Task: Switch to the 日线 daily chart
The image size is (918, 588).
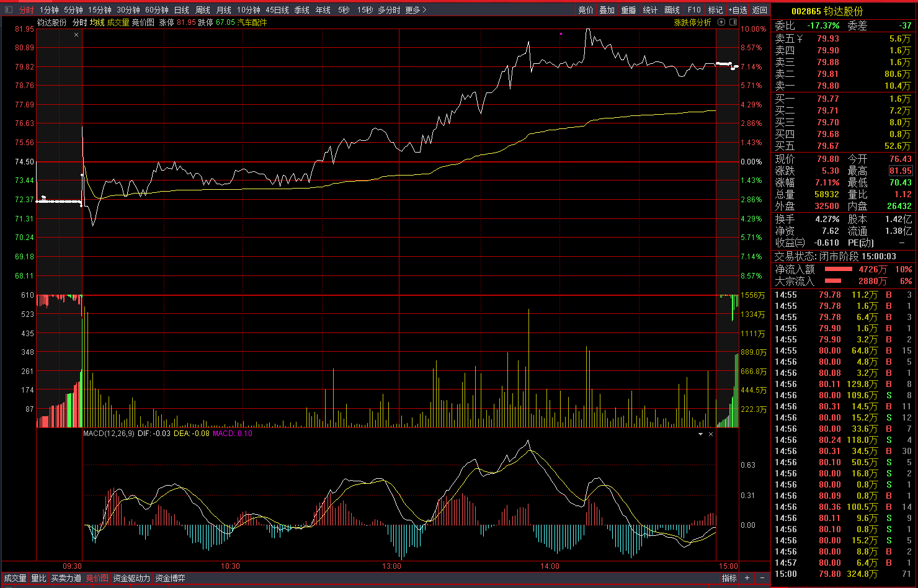Action: tap(182, 10)
